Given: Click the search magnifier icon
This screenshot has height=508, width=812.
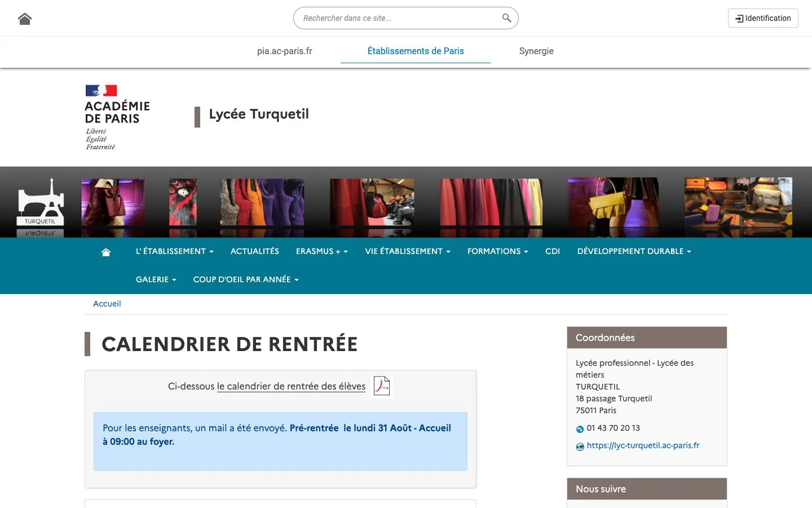Looking at the screenshot, I should [506, 18].
